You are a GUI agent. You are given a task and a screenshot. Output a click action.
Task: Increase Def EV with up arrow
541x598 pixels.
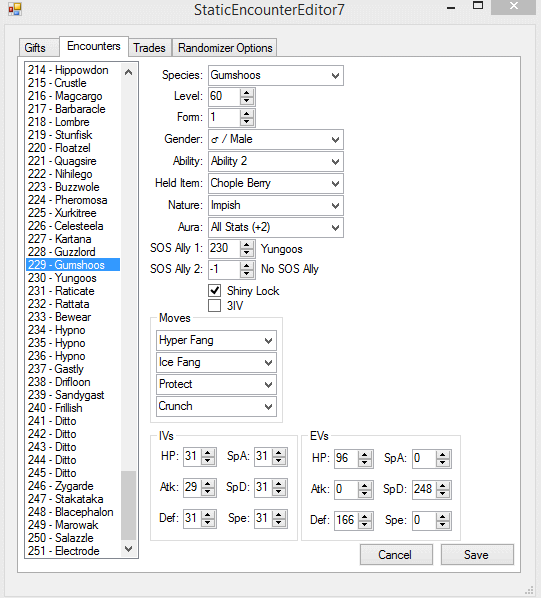pos(365,517)
